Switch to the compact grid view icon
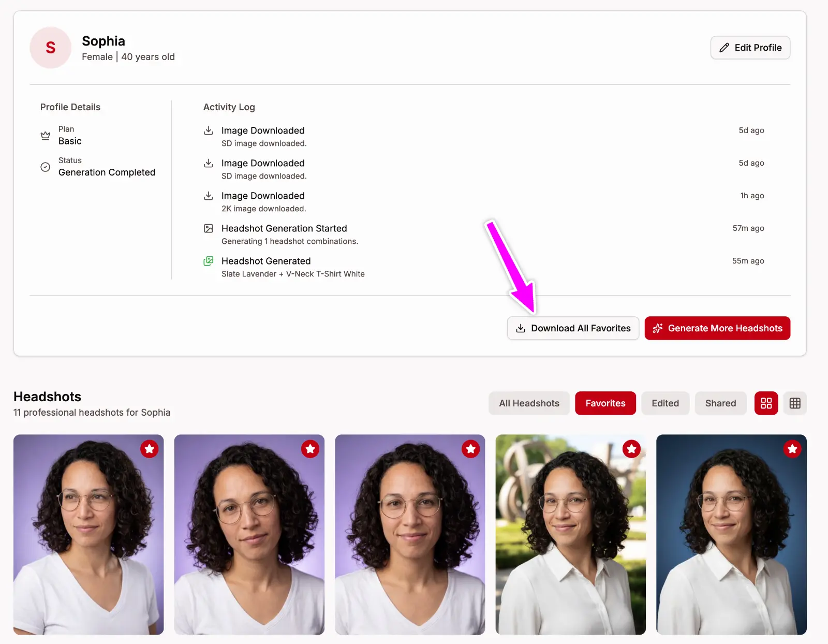Image resolution: width=828 pixels, height=644 pixels. tap(795, 403)
